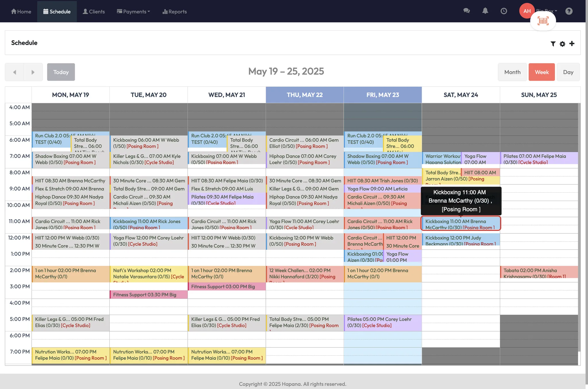The height and width of the screenshot is (389, 588).
Task: Click the notifications bell icon
Action: [485, 11]
